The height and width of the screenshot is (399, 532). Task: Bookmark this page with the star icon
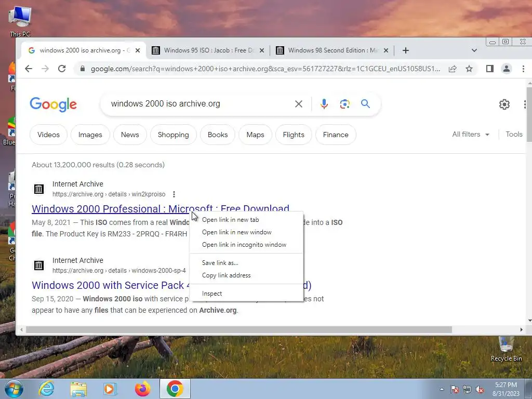pyautogui.click(x=469, y=69)
